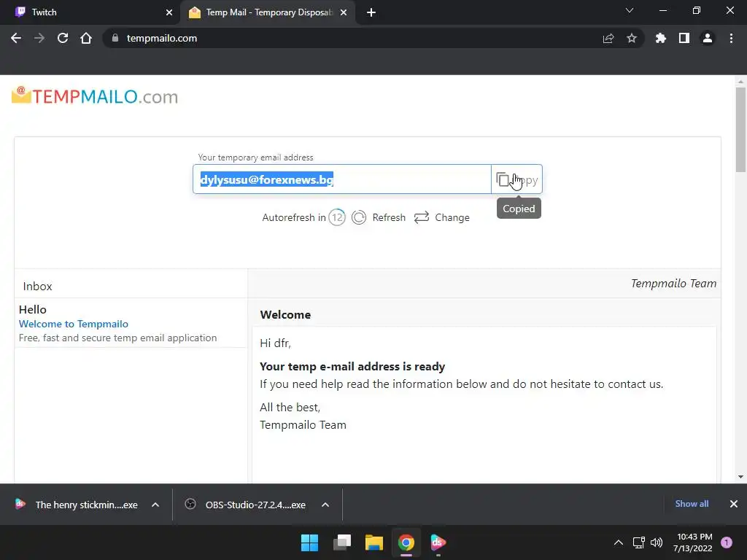This screenshot has height=560, width=747.
Task: Open the Chrome three-dot menu
Action: [x=731, y=38]
